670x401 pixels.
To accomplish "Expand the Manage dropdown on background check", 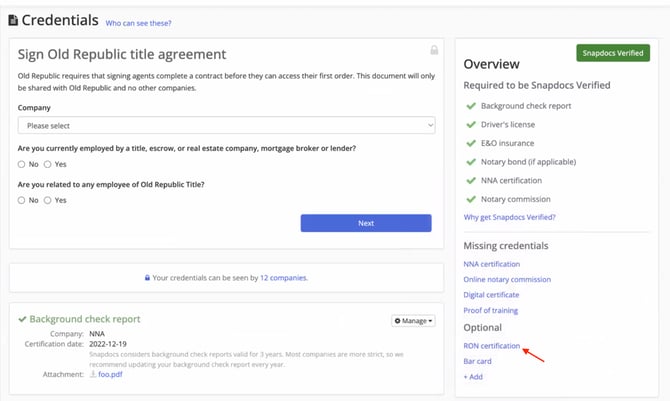I will (413, 321).
